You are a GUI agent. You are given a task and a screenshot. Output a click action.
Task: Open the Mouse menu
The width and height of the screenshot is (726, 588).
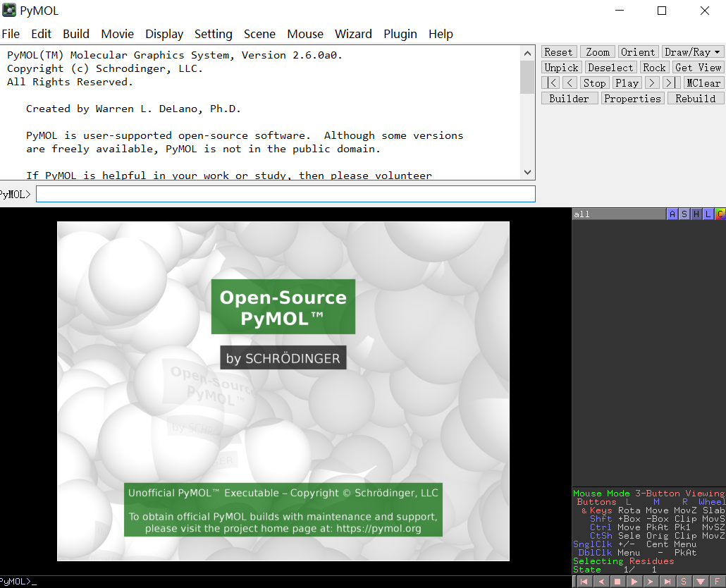305,34
